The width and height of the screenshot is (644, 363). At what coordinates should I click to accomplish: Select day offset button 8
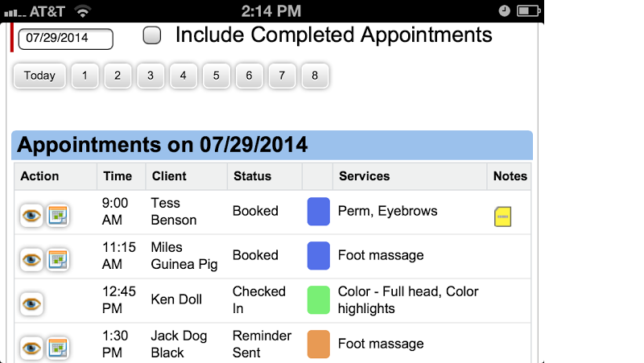(x=315, y=76)
